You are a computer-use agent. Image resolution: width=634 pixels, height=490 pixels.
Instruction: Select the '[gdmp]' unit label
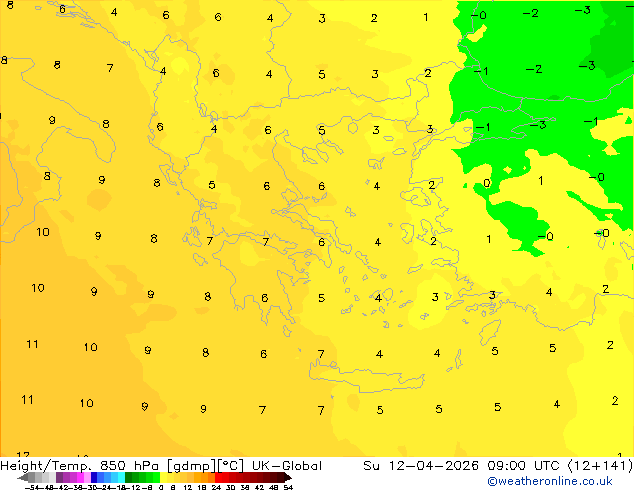(191, 466)
